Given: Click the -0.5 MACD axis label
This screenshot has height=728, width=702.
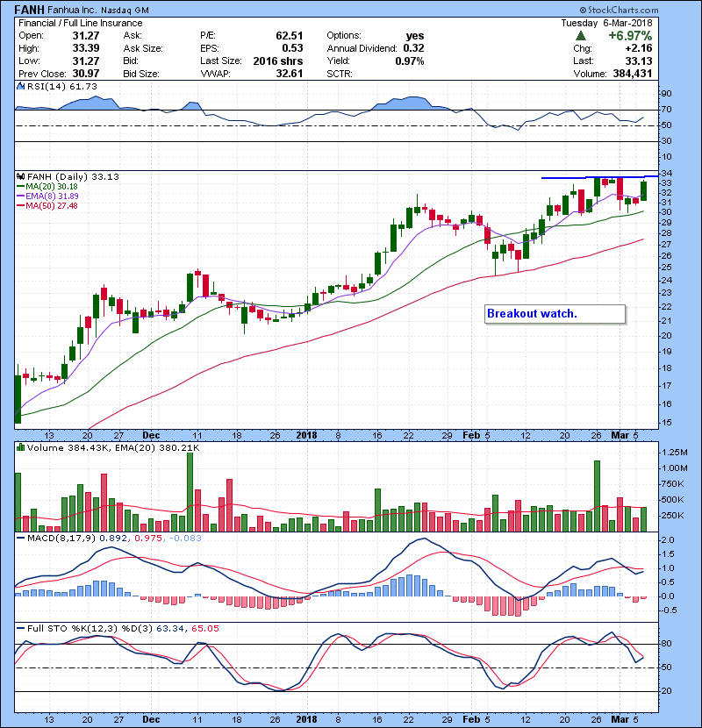Looking at the screenshot, I should pyautogui.click(x=668, y=610).
